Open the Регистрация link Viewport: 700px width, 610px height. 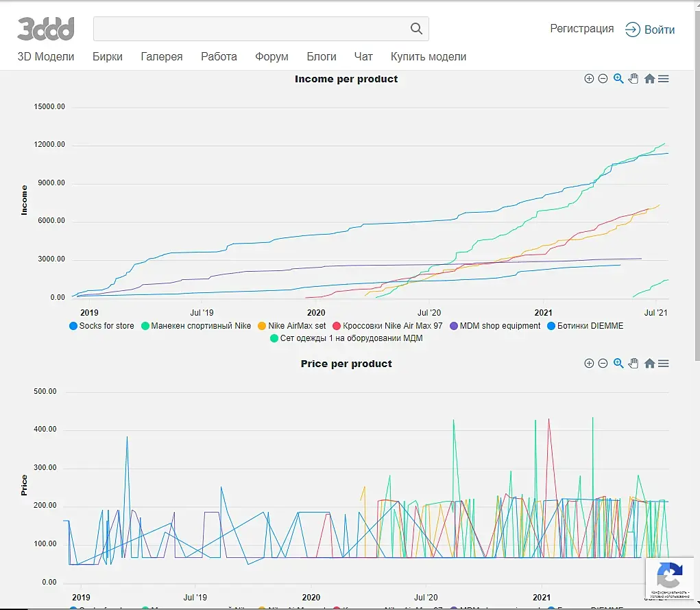click(581, 29)
